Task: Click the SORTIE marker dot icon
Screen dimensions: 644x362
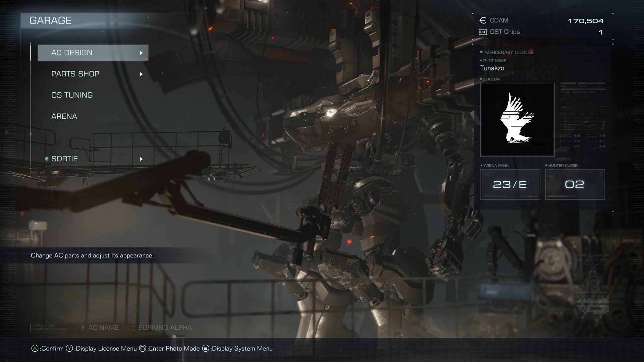Action: tap(47, 159)
